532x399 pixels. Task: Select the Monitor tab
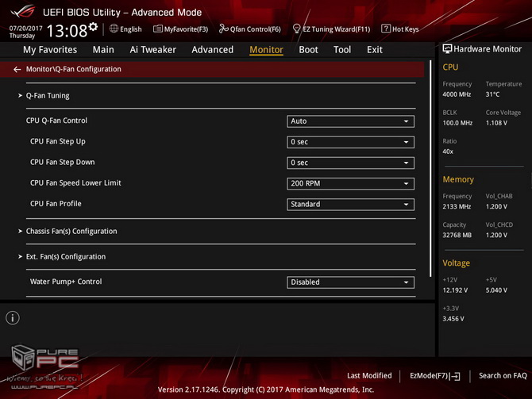coord(266,50)
